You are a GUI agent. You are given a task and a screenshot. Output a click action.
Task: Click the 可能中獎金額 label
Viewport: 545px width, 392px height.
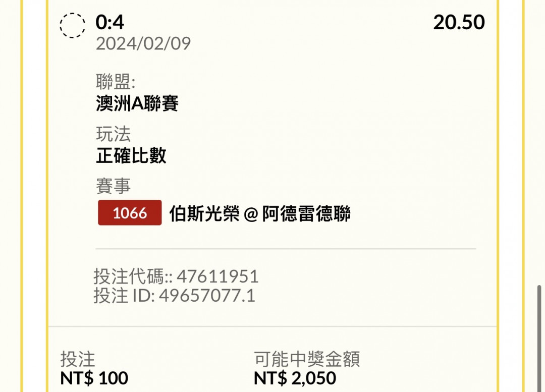tap(307, 359)
